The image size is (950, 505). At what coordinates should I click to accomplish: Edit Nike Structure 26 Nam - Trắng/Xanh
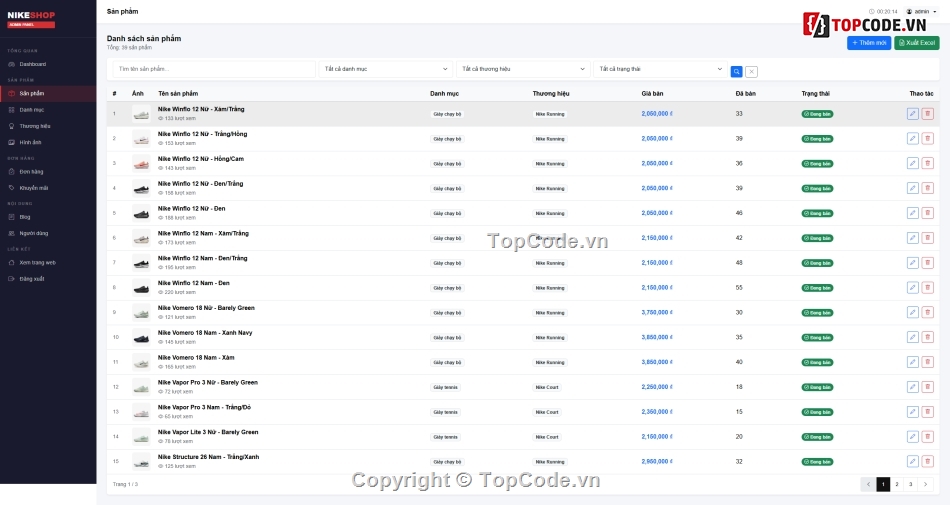(912, 461)
